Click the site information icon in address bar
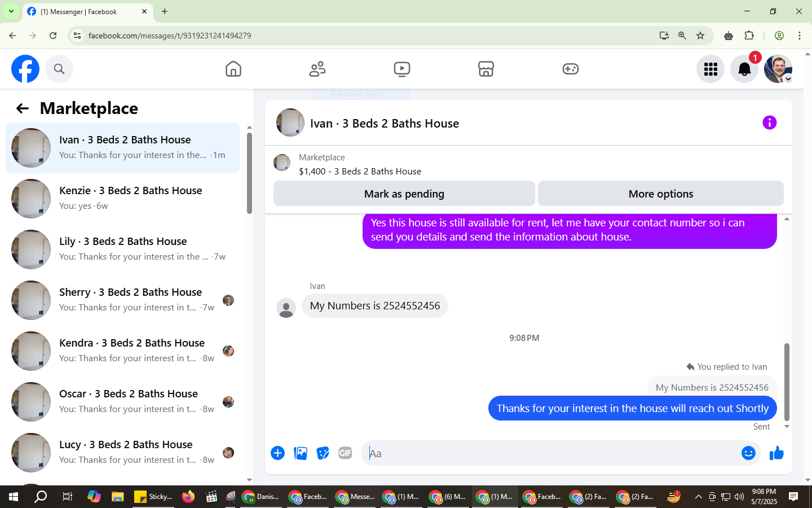The width and height of the screenshot is (812, 508). point(77,36)
